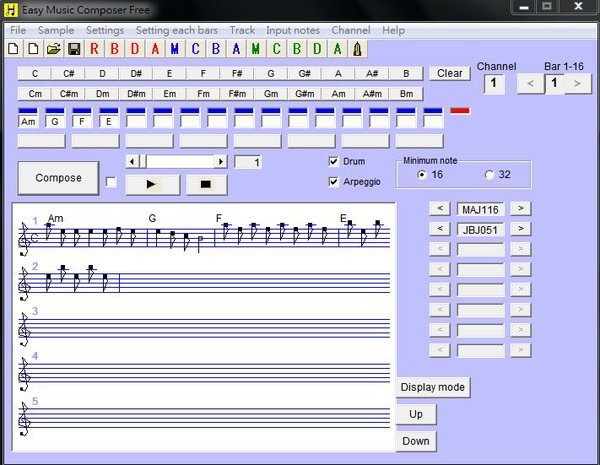Open the Track menu
This screenshot has width=600, height=465.
tap(242, 30)
